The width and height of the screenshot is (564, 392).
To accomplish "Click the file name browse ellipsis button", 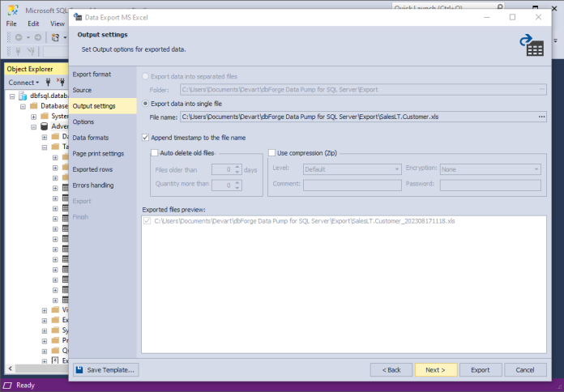I will [x=541, y=117].
